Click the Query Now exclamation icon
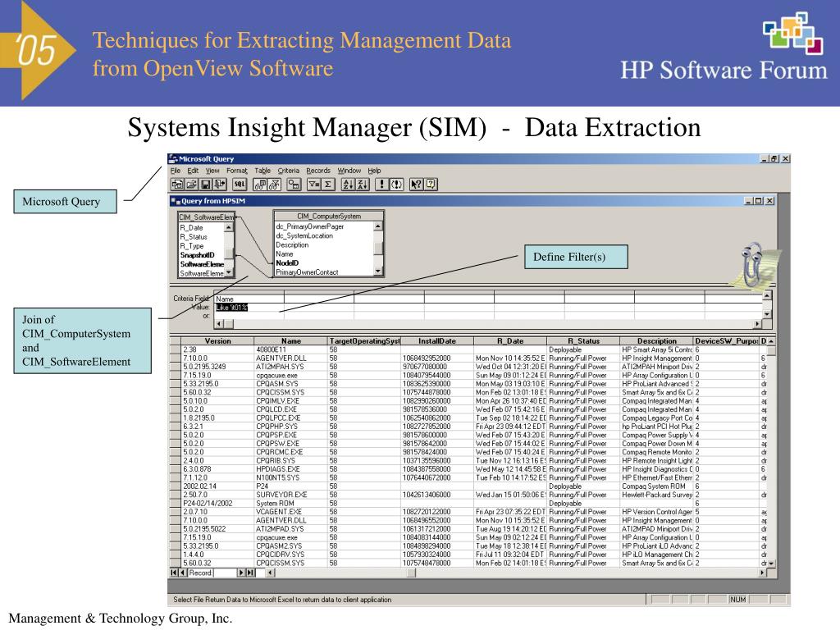Image resolution: width=840 pixels, height=630 pixels. coord(381,185)
